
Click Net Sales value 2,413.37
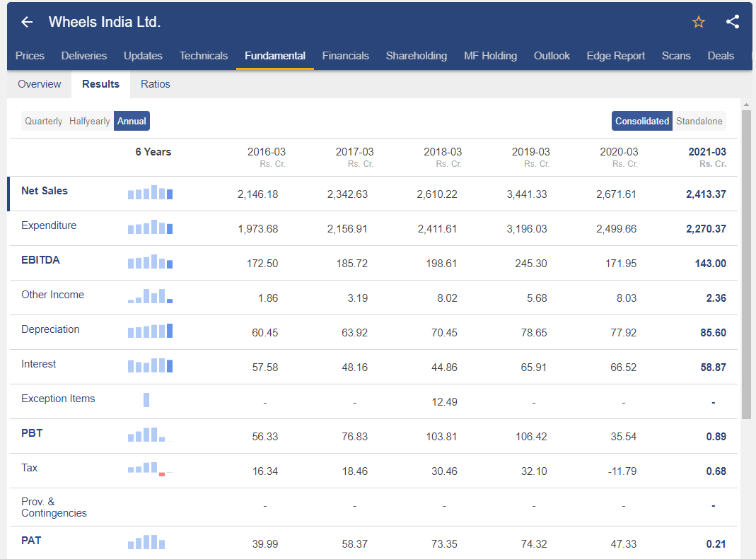click(706, 194)
